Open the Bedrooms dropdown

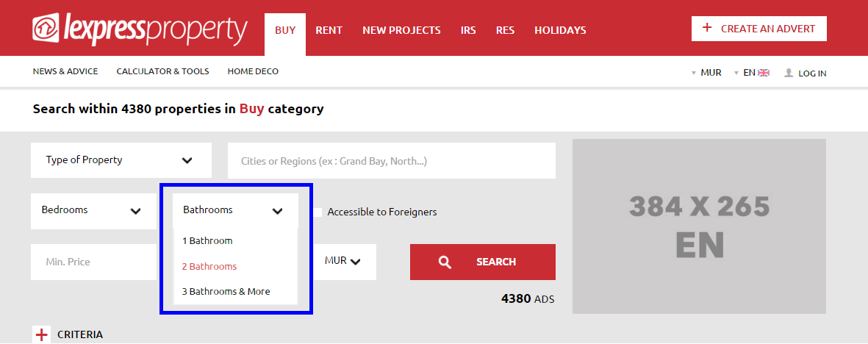tap(93, 211)
